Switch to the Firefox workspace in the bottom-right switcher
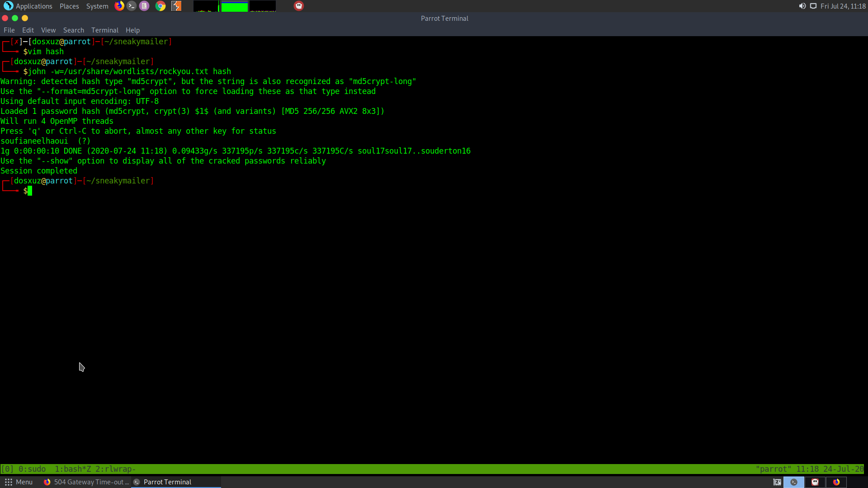 point(836,482)
